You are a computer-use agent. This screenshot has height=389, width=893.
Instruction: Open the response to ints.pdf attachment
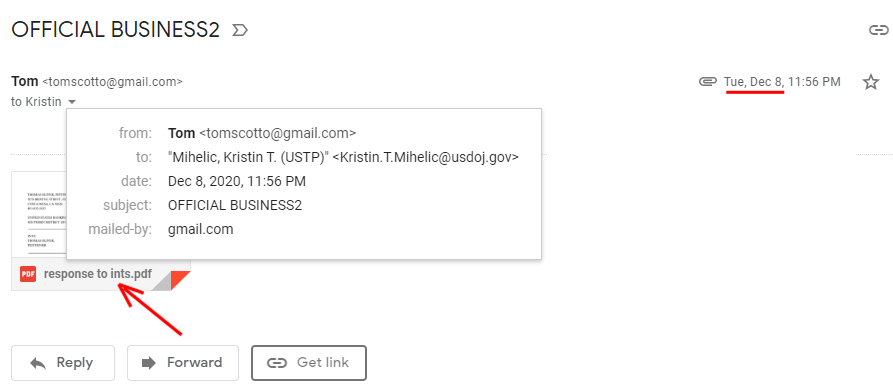coord(98,274)
